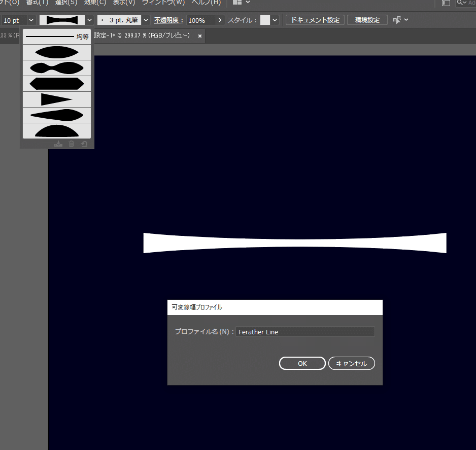Click OK in the profile dialog
This screenshot has width=476, height=450.
point(302,363)
